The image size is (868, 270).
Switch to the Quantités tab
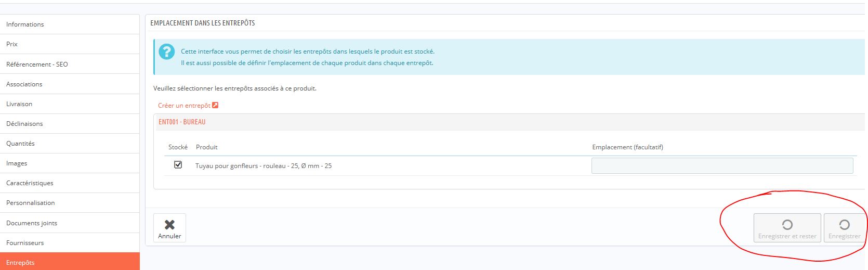tap(70, 143)
